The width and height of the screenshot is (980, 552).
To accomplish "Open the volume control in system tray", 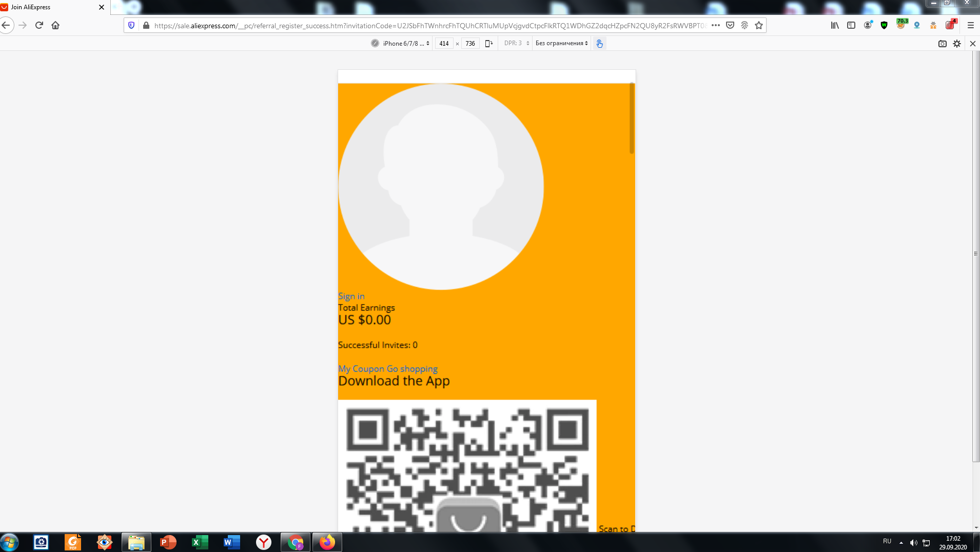I will click(x=914, y=543).
